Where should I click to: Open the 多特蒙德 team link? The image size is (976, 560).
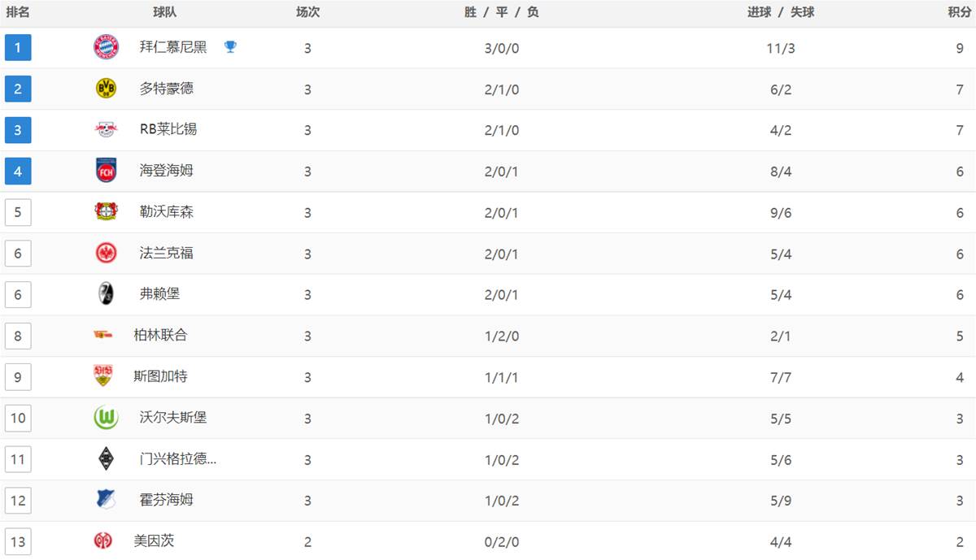pyautogui.click(x=167, y=89)
